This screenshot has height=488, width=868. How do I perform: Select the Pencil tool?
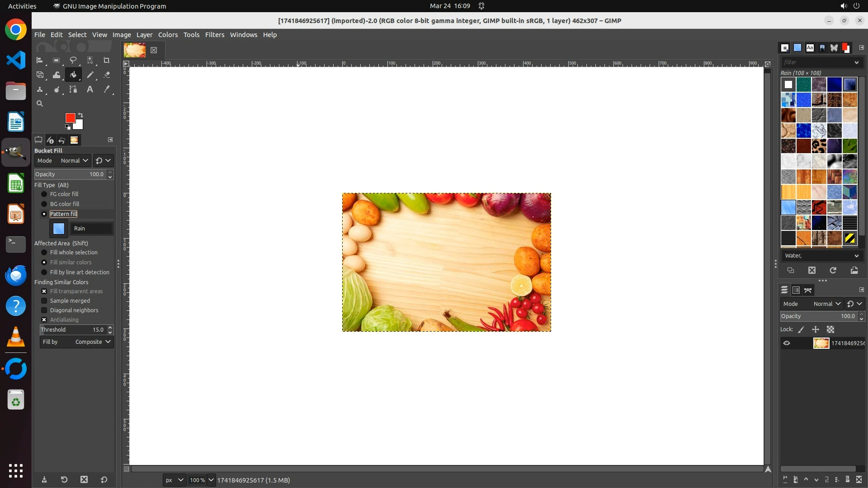click(90, 75)
